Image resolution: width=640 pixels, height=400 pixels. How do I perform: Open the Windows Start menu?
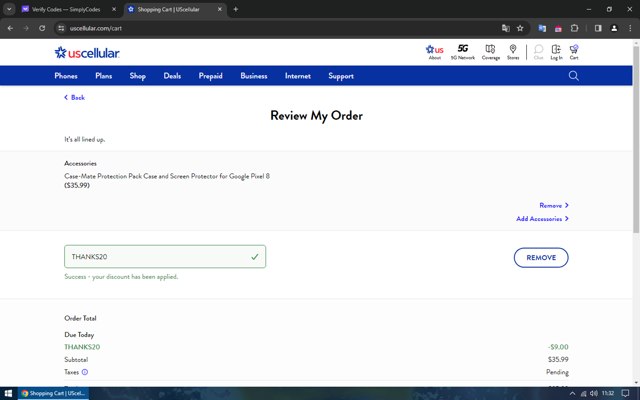coord(8,393)
